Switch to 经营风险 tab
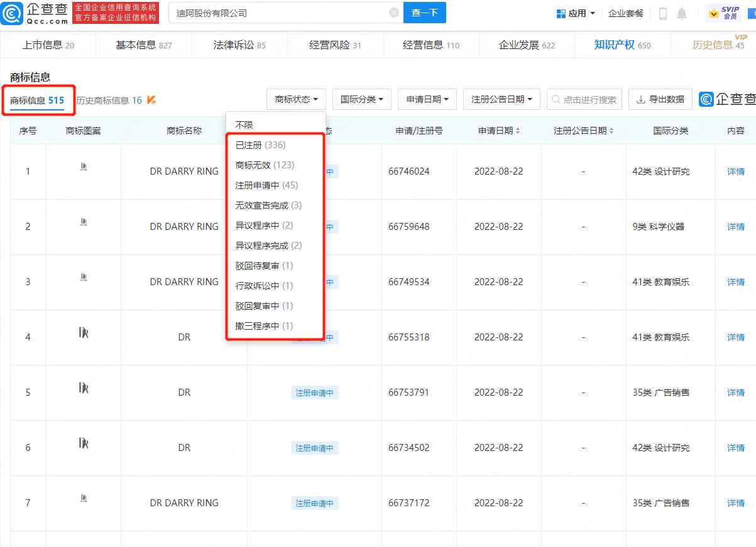The height and width of the screenshot is (547, 756). click(335, 45)
